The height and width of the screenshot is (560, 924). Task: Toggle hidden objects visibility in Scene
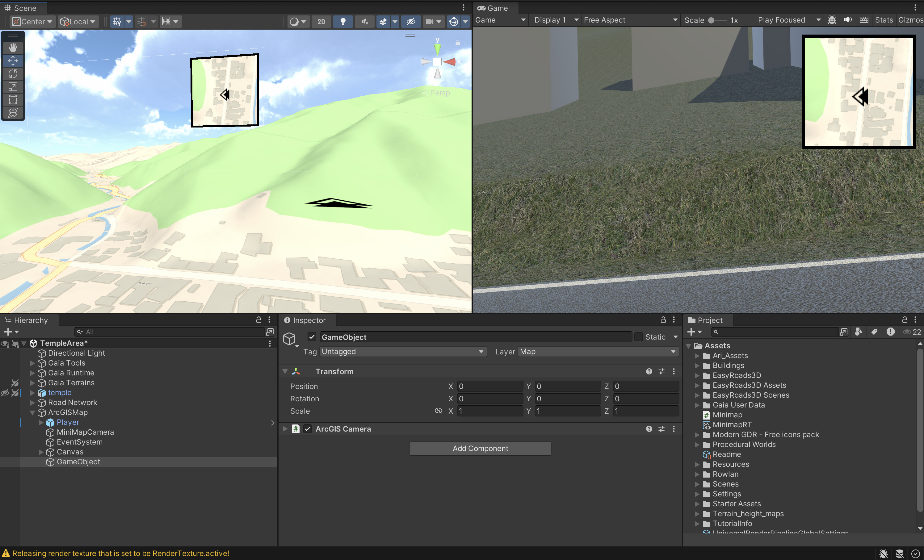[411, 21]
